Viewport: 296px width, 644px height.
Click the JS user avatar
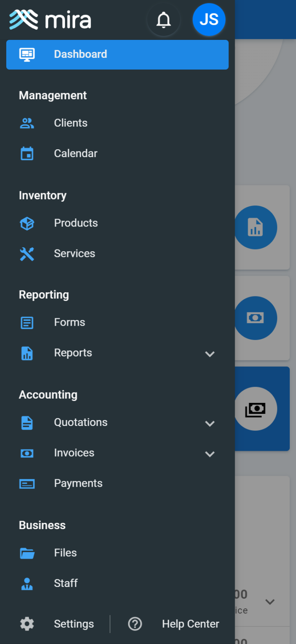coord(209,20)
